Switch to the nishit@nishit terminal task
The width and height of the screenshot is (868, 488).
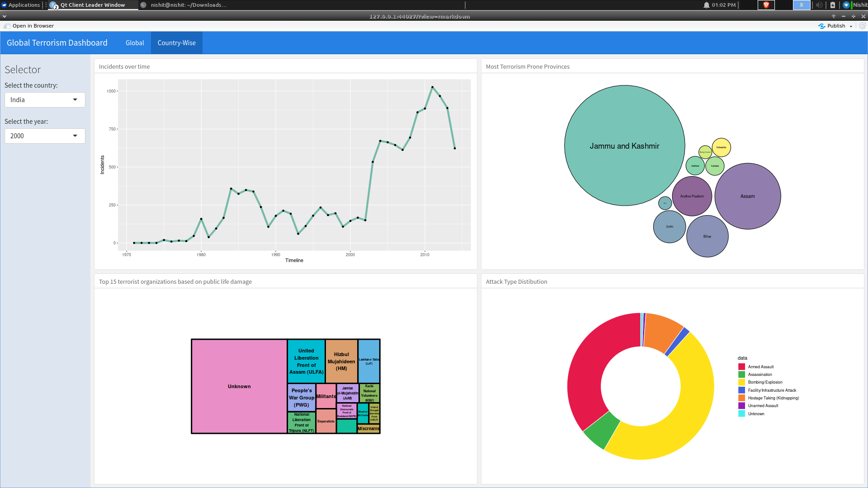[184, 5]
